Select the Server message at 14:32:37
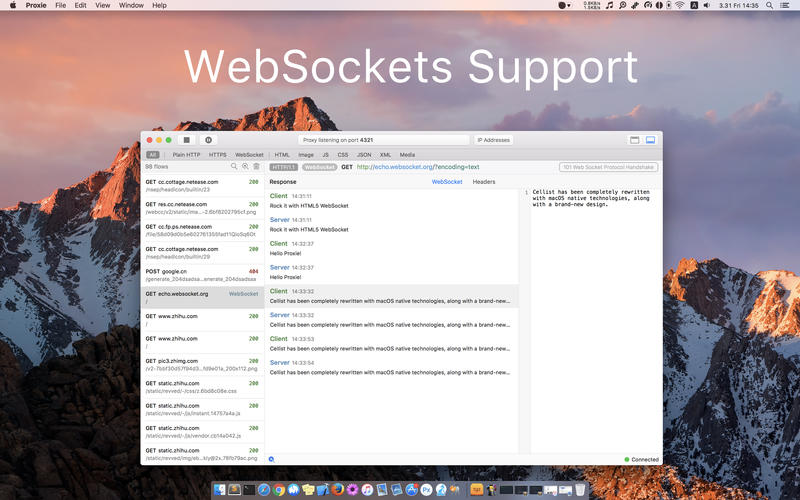This screenshot has height=500, width=800. coord(391,272)
